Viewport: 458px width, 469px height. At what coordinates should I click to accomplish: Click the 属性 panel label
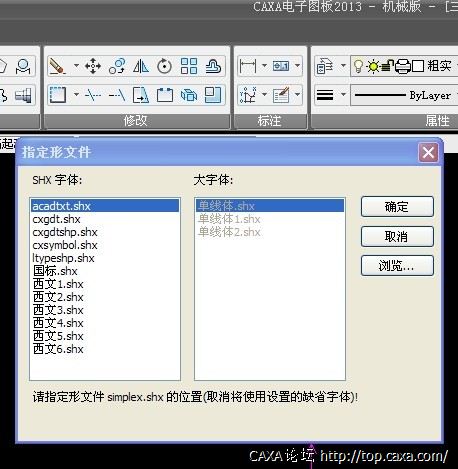pos(437,121)
